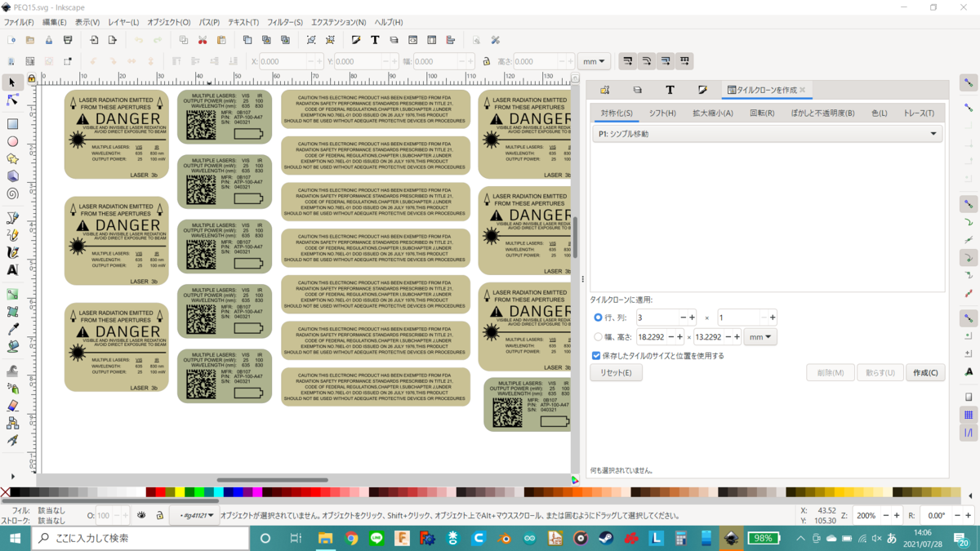Toggle use saved tile size checkbox

tap(596, 356)
